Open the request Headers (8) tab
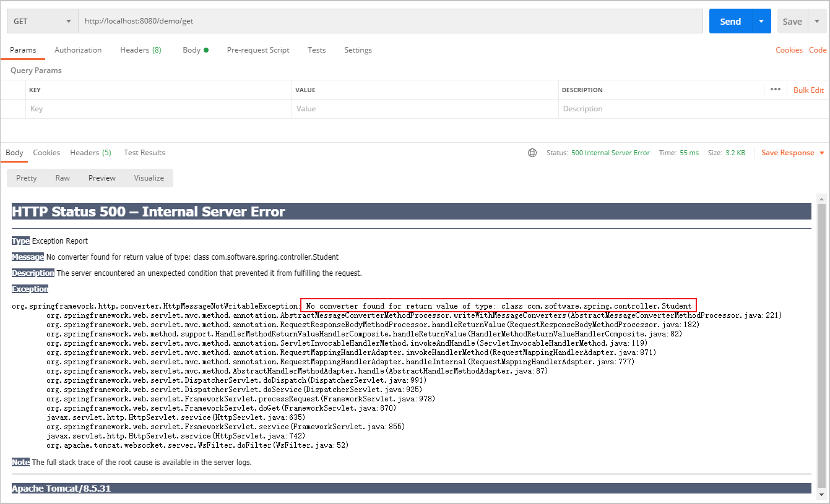Image resolution: width=830 pixels, height=504 pixels. pyautogui.click(x=140, y=50)
